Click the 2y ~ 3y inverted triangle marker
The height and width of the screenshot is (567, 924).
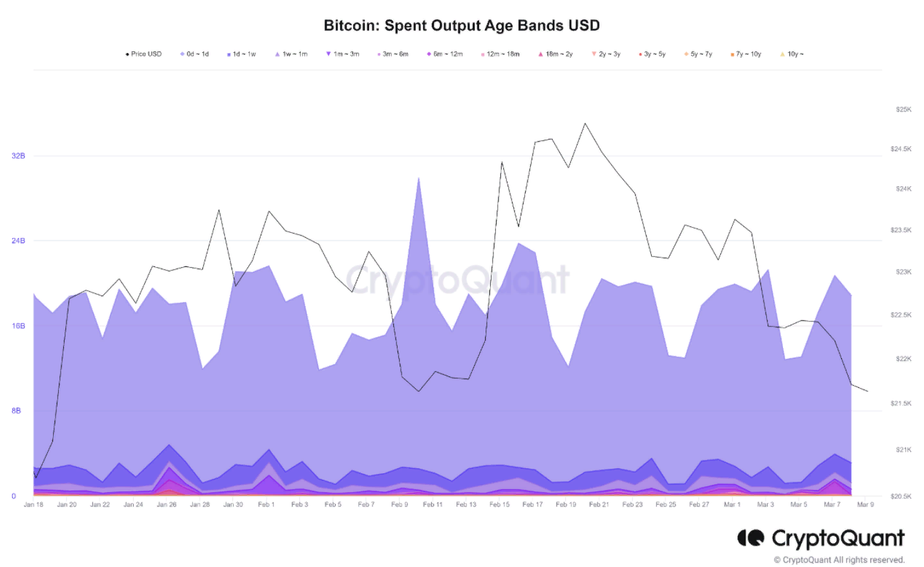tap(594, 54)
